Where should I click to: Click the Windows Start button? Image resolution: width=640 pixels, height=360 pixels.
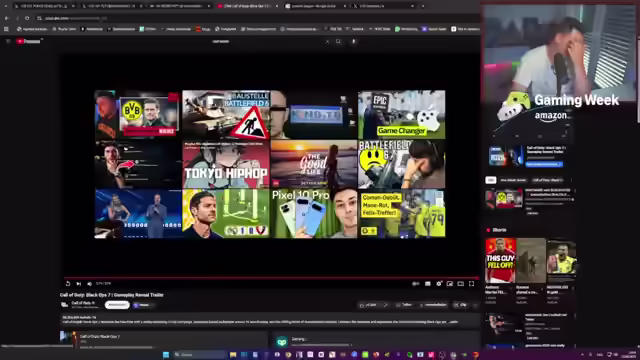pos(166,355)
